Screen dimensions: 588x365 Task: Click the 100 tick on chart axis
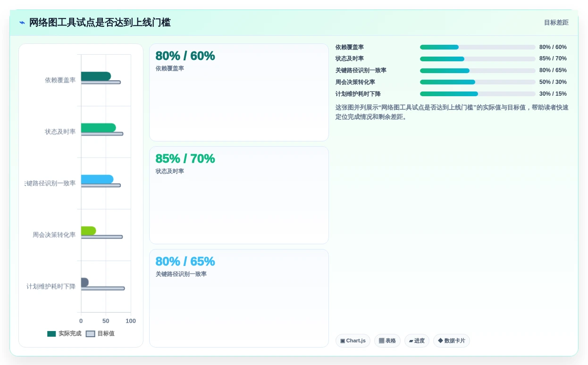(x=131, y=321)
